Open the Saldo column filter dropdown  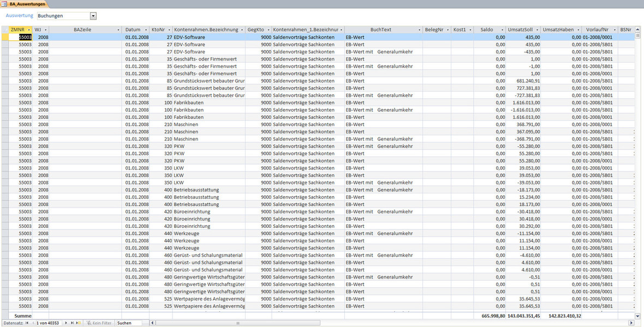click(x=502, y=30)
